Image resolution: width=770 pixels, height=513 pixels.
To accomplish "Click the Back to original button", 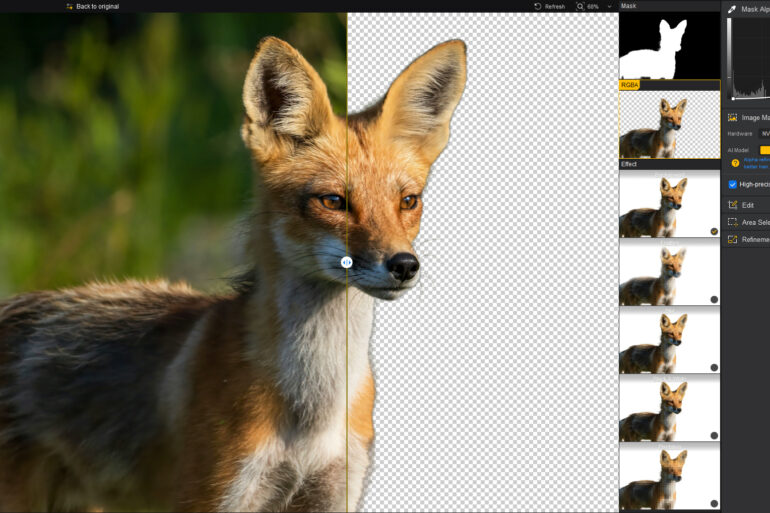I will [x=92, y=6].
